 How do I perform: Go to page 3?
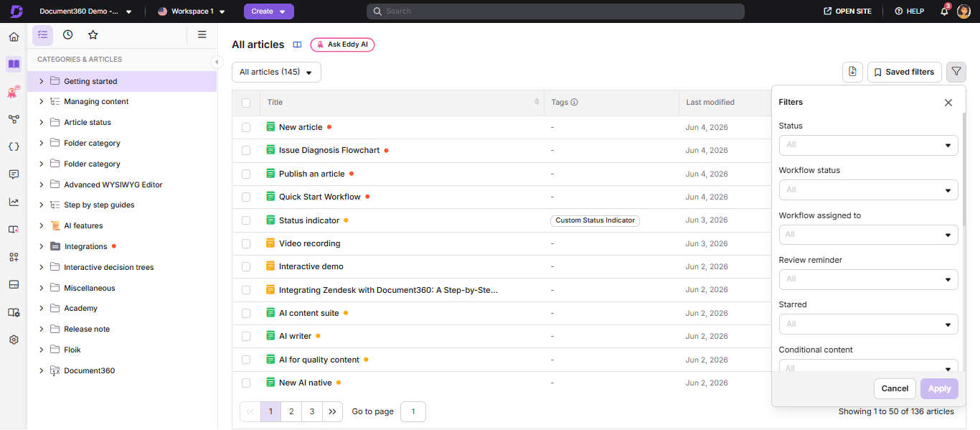[311, 411]
